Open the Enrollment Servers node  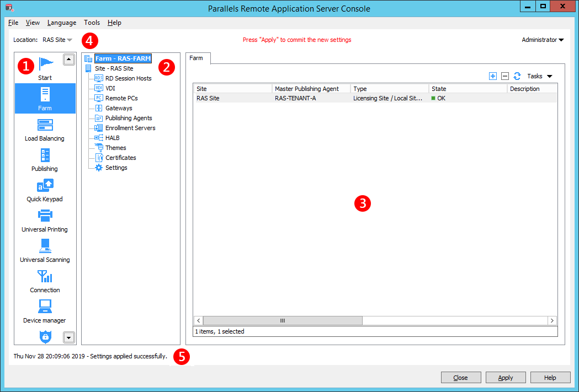[130, 128]
